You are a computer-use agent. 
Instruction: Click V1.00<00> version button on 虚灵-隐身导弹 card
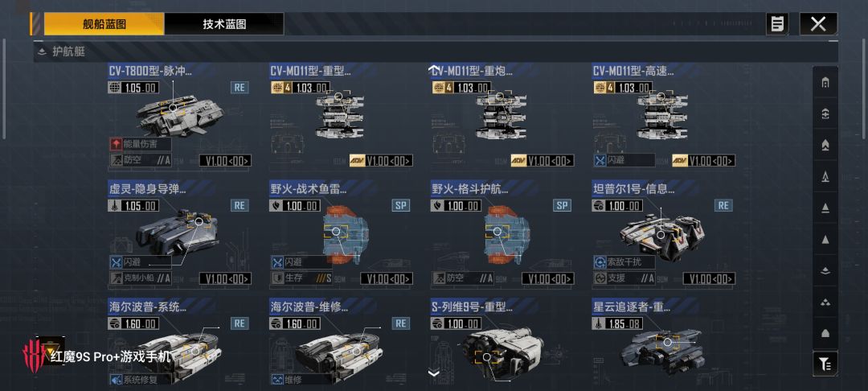pos(225,278)
